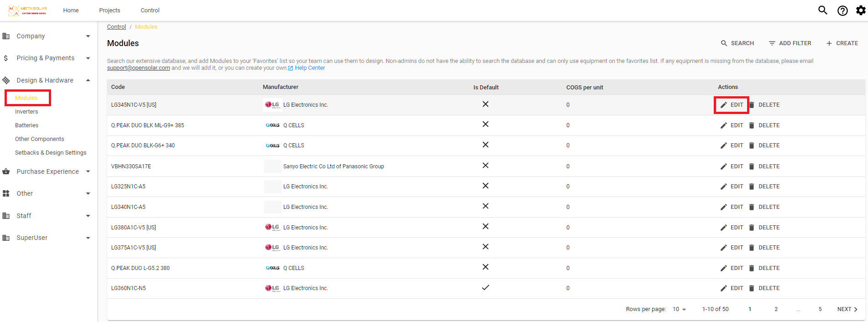This screenshot has height=322, width=868.
Task: Click the VBHN330SA17E code cell
Action: pos(131,166)
